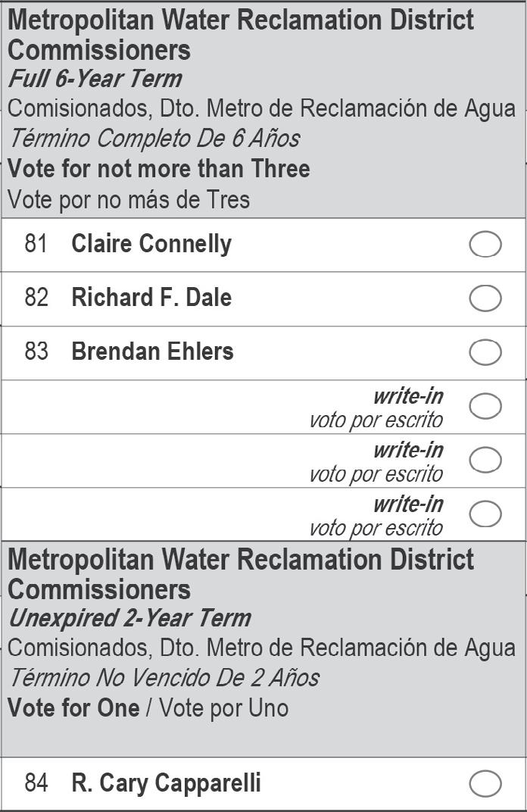Click the Unexpired 2-Year Term heading
The height and width of the screenshot is (812, 527).
coord(130,618)
